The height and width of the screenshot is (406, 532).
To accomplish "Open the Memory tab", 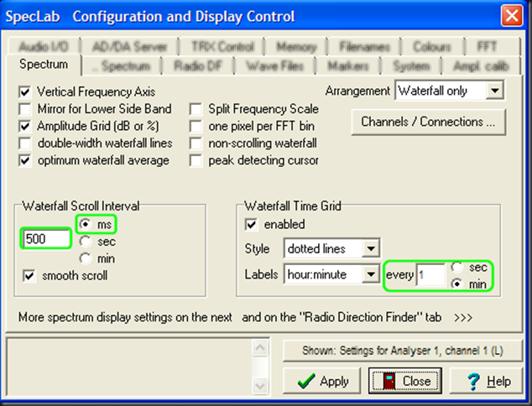I will click(x=296, y=46).
